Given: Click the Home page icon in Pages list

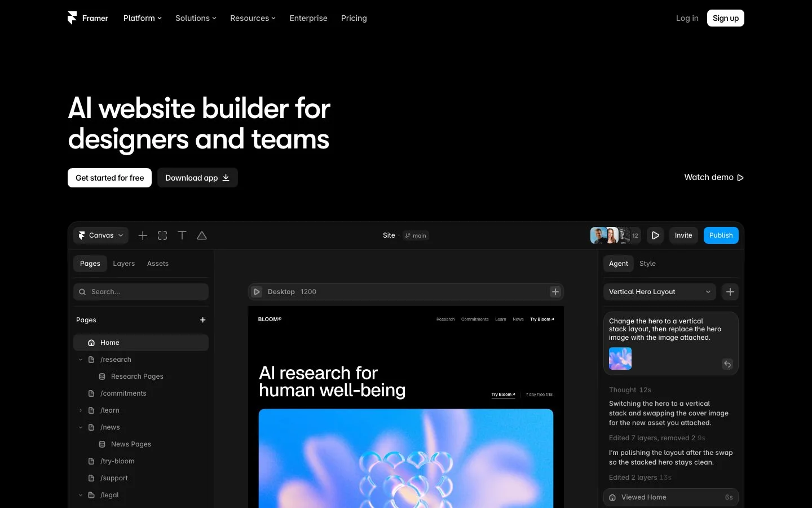Looking at the screenshot, I should click(91, 343).
